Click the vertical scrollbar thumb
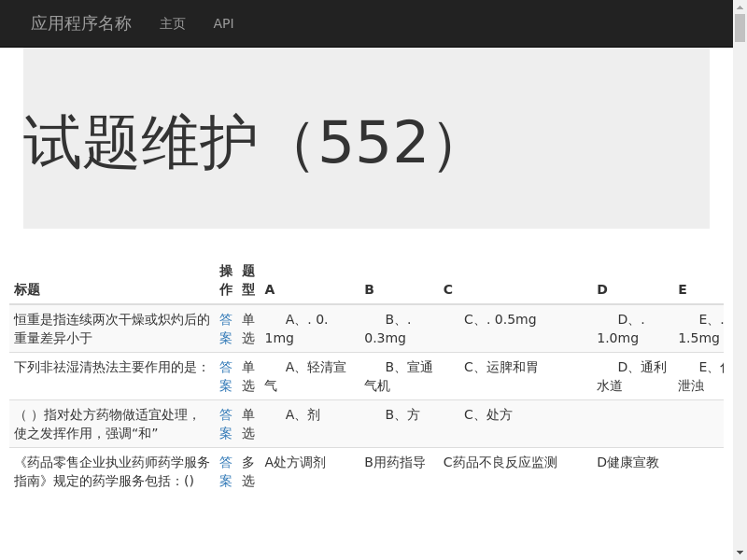Viewport: 747px width, 560px height. coord(740,28)
